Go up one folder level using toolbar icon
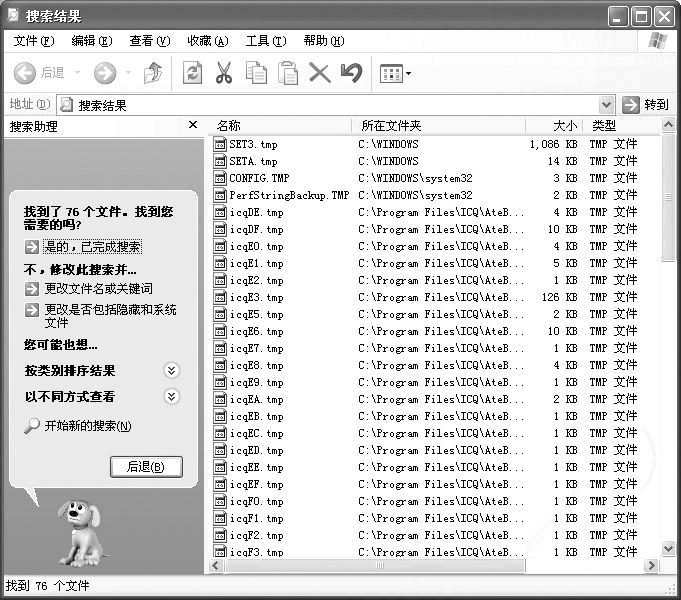Screen dimensions: 681x600 click(153, 73)
